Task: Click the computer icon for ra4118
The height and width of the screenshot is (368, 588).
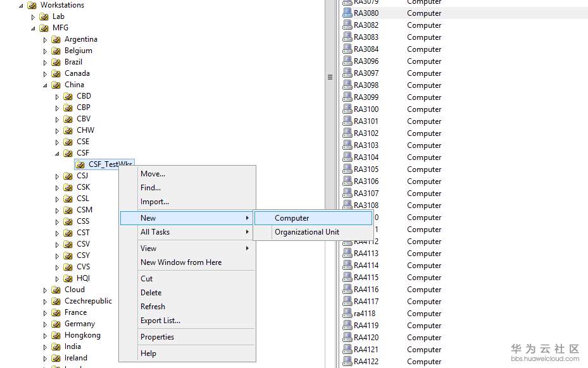Action: [x=347, y=313]
